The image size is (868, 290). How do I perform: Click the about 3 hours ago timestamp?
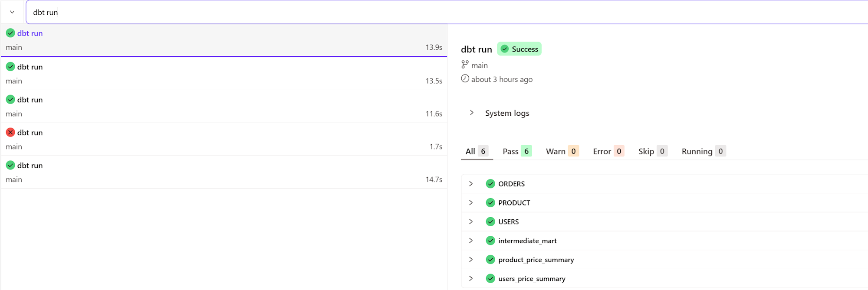(502, 79)
